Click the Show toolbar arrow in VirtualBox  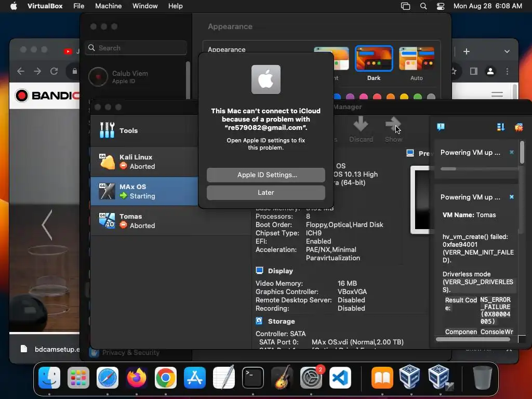pos(393,129)
